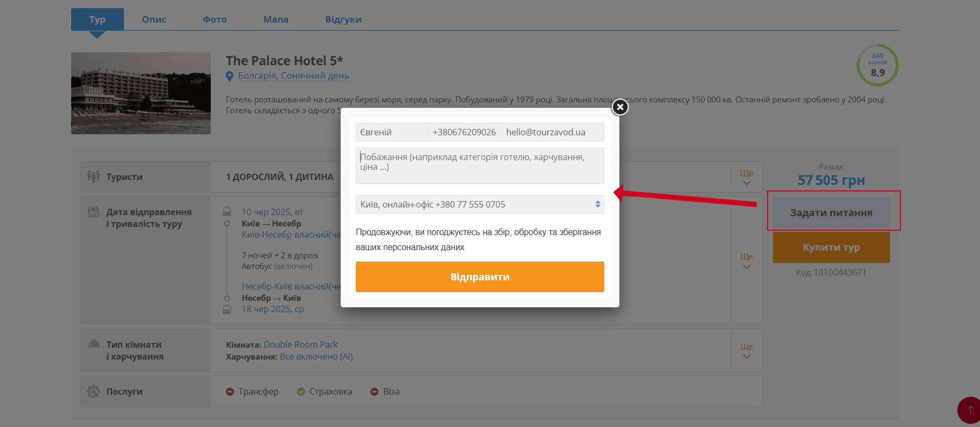Click the calendar icon beside Дата відправлення
Viewport: 980px width, 427px height.
tap(93, 212)
